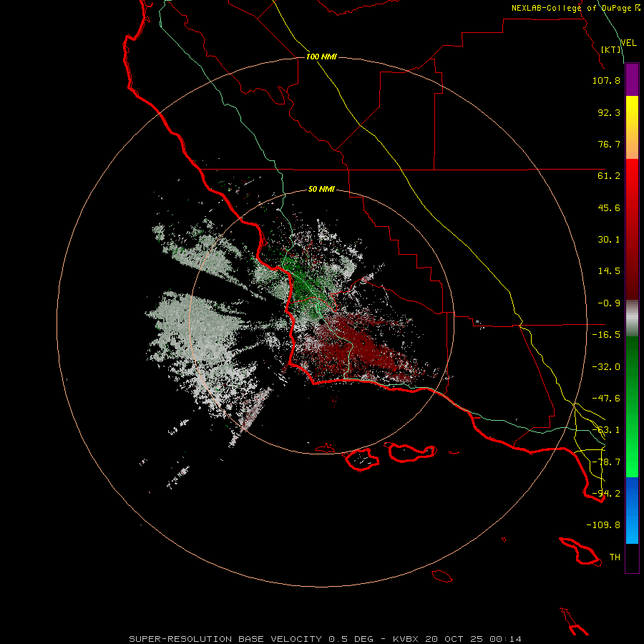Select the 45.6 velocity scale value
Screen dimensions: 644x644
(x=609, y=208)
